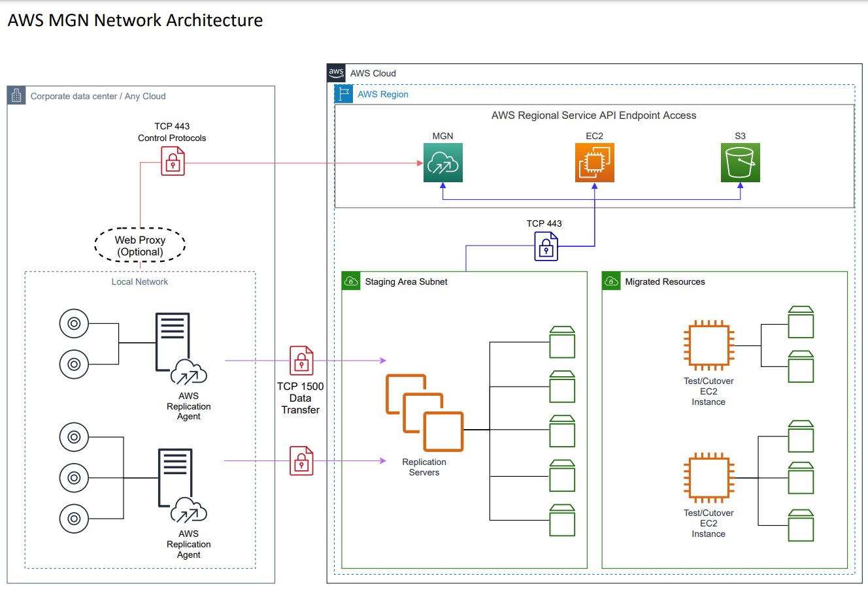Viewport: 868px width, 595px height.
Task: Click the AWS MGN Network Architecture title
Action: 135,20
